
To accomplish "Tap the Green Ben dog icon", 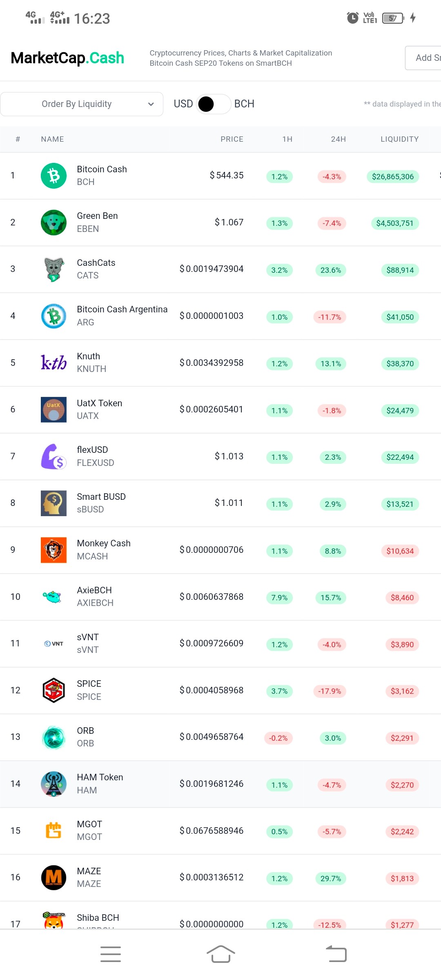I will coord(53,223).
